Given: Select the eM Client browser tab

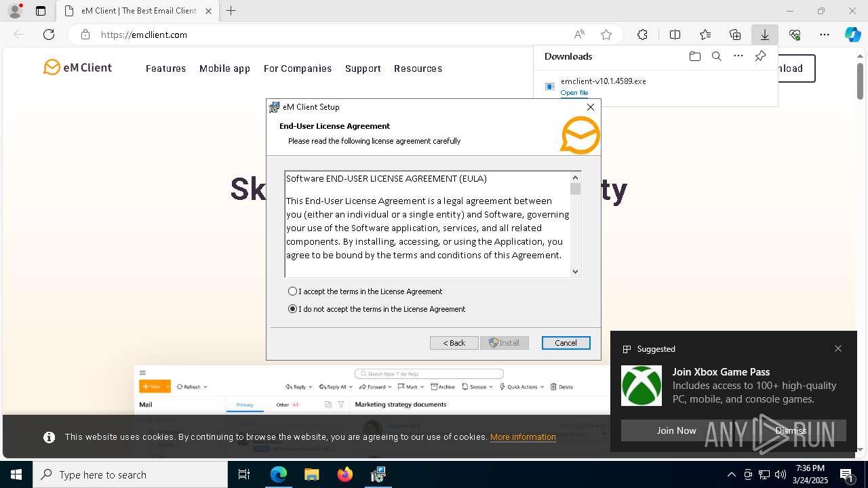Looking at the screenshot, I should (138, 11).
